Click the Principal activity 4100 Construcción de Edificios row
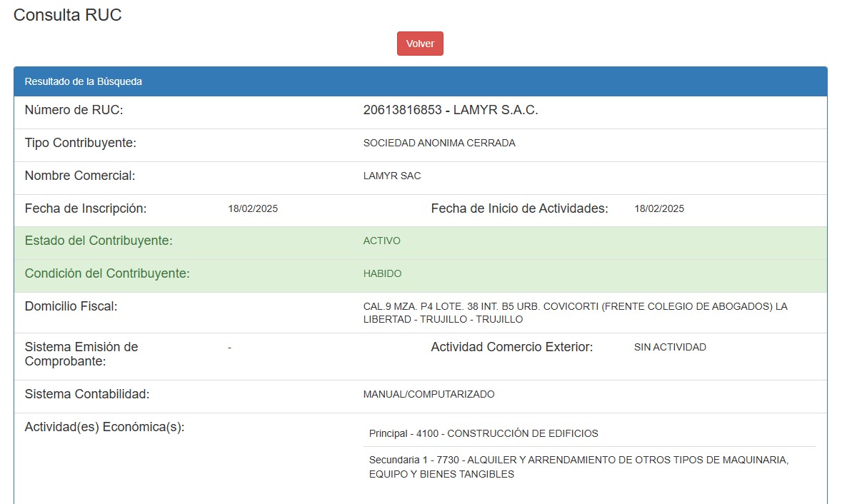 point(483,433)
